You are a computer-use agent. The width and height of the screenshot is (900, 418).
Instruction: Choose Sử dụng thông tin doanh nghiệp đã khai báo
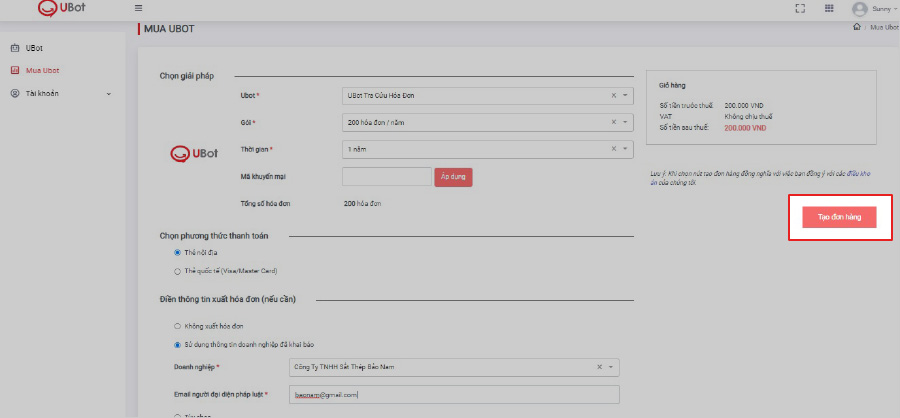[177, 345]
